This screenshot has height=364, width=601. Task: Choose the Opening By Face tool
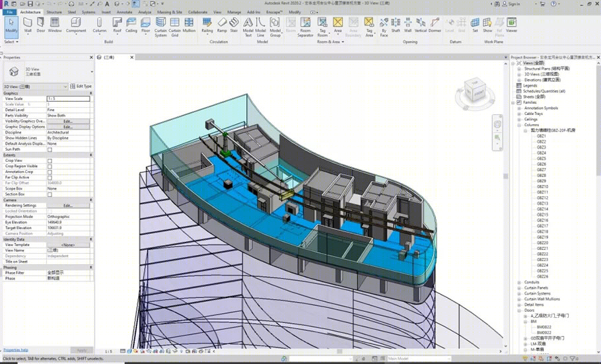[384, 27]
